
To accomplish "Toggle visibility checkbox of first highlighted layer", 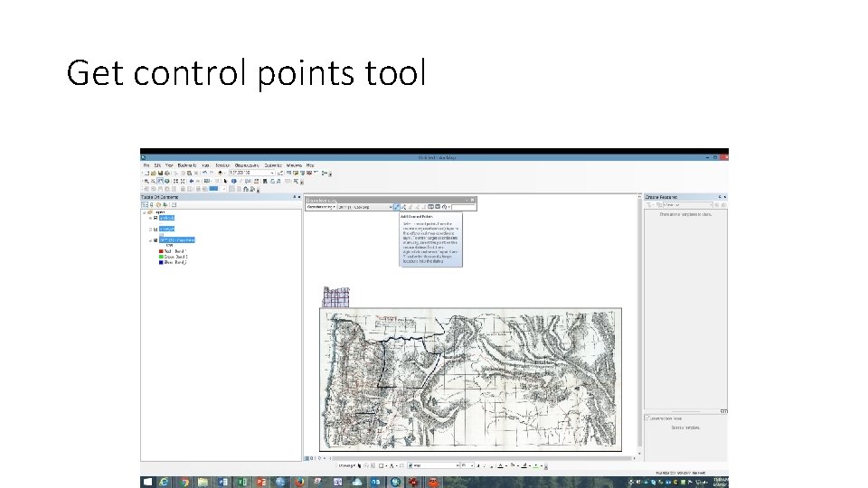I will tap(156, 218).
